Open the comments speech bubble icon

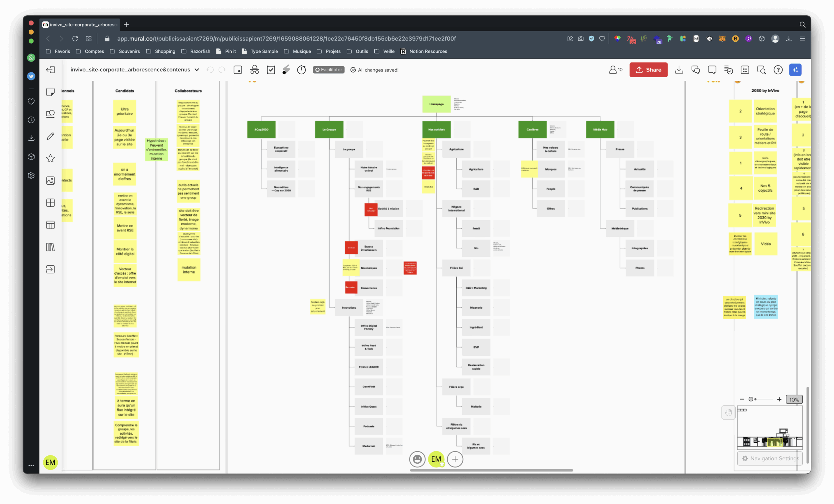coord(712,70)
